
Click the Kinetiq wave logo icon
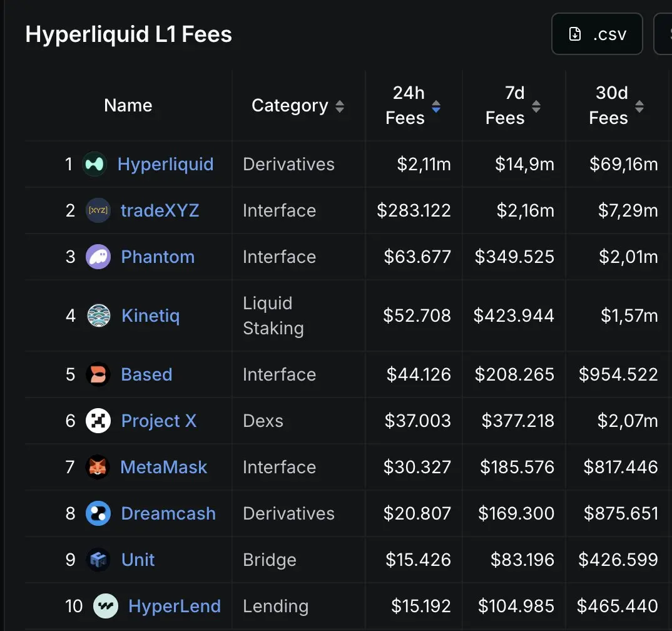click(x=98, y=315)
